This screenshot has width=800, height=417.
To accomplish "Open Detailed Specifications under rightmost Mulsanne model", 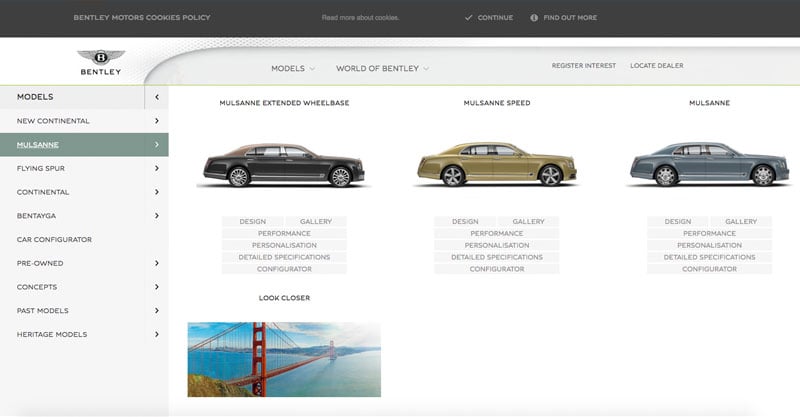I will point(710,257).
